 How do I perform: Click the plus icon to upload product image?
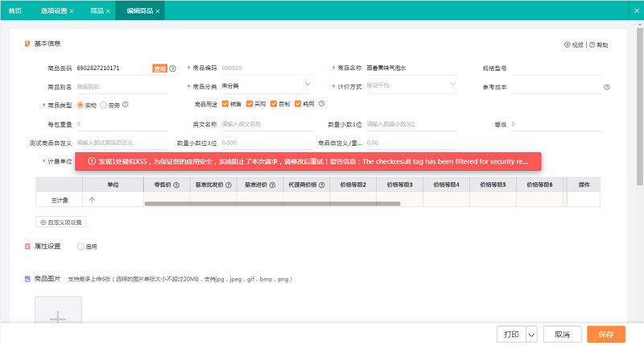[58, 317]
